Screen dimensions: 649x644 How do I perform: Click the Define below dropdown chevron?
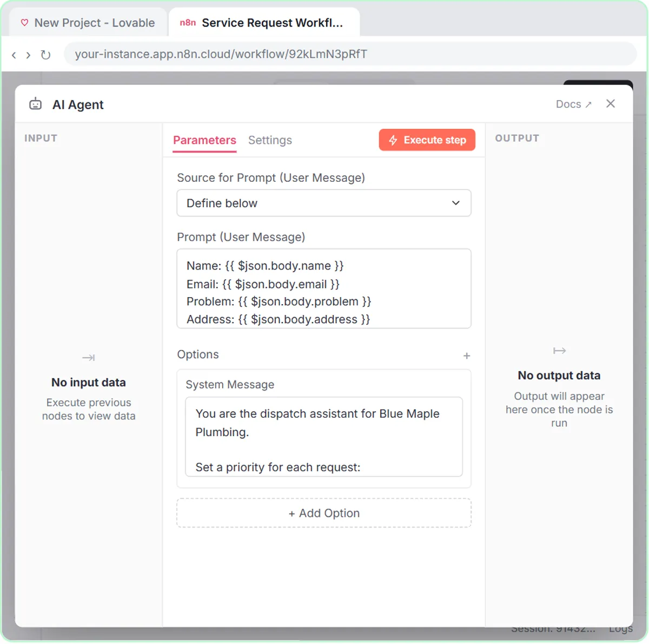click(x=456, y=203)
